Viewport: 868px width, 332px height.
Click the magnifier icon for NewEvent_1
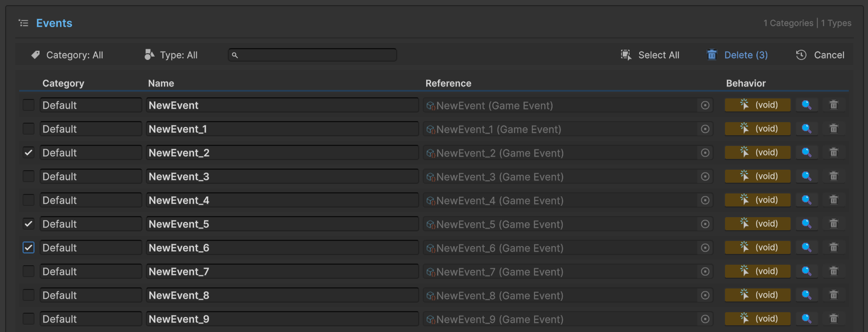806,129
